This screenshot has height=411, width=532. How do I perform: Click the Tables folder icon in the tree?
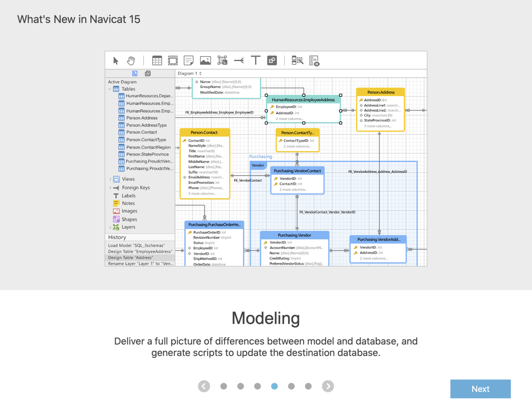(x=116, y=89)
